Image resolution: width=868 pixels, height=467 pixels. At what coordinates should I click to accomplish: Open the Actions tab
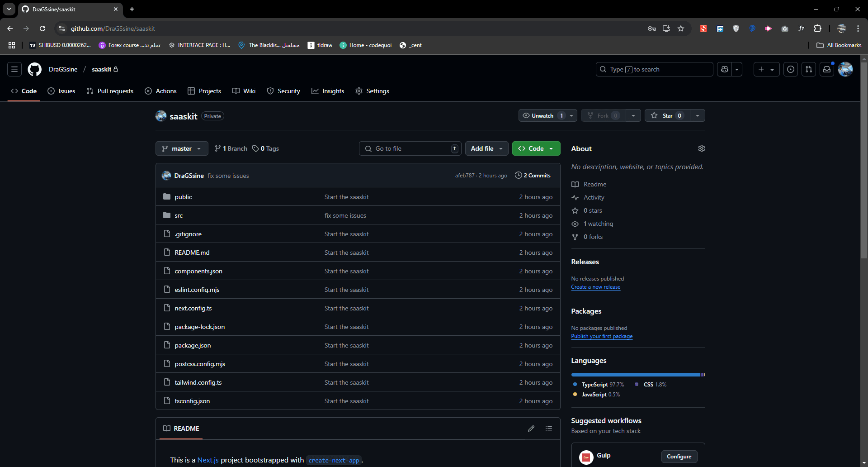tap(160, 91)
